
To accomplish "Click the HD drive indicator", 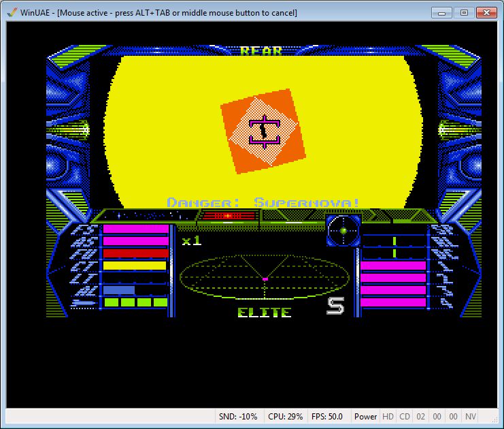I will [x=388, y=417].
